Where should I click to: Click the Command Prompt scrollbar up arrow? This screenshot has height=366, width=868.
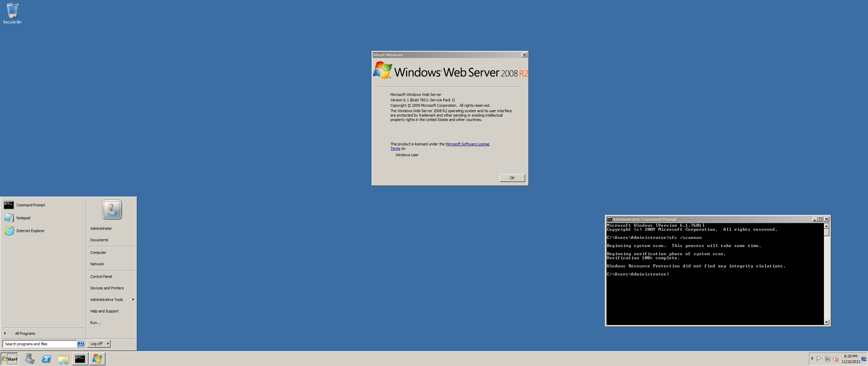coord(827,226)
